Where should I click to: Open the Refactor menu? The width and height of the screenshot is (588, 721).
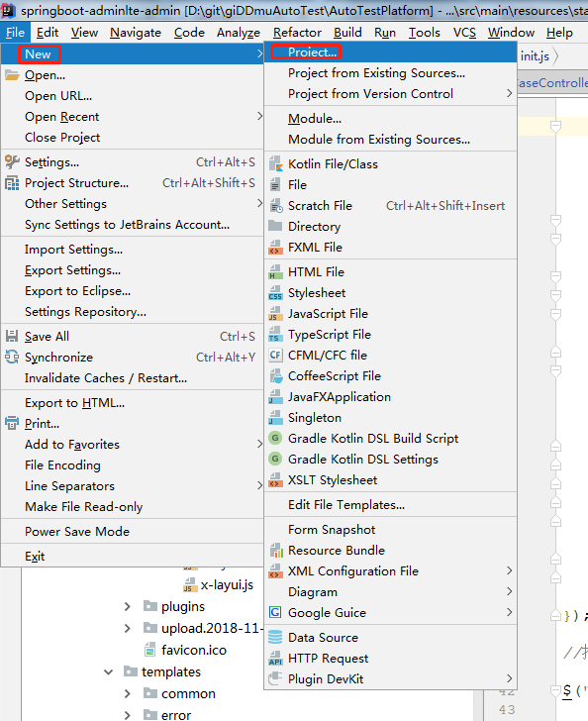[x=297, y=33]
